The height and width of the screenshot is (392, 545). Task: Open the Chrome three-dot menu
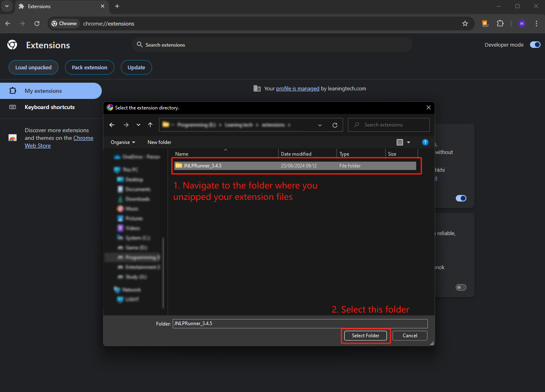point(536,24)
